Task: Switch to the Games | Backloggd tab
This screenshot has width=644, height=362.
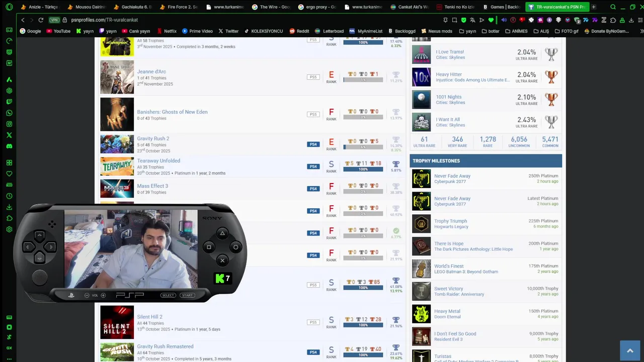Action: coord(502,7)
